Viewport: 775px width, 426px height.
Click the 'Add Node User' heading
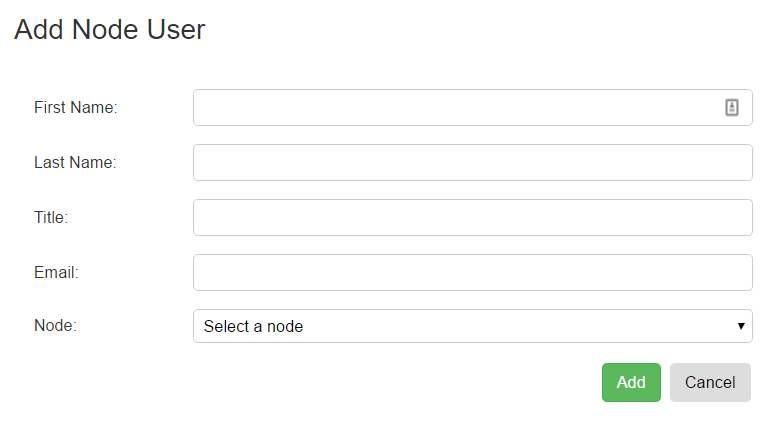[109, 29]
